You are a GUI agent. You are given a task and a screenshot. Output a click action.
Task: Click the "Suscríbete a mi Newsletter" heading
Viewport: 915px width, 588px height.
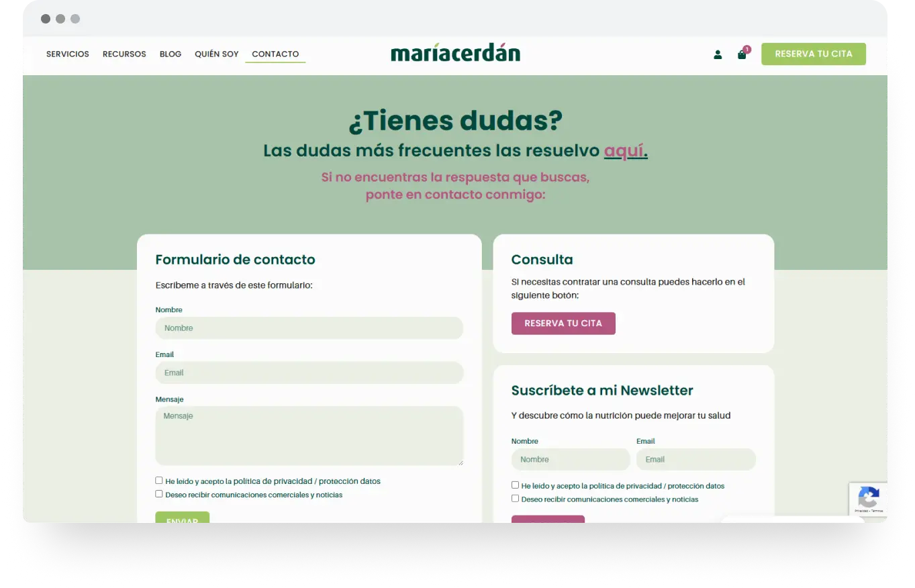[x=602, y=391]
